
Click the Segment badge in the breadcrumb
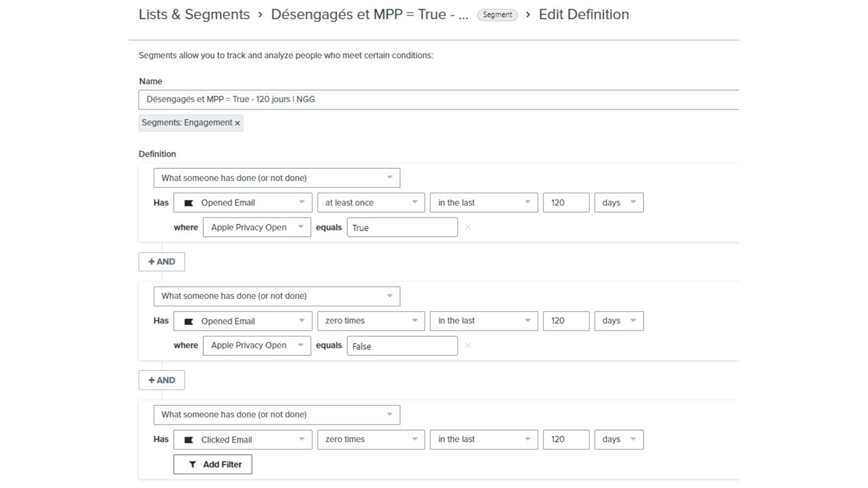pyautogui.click(x=497, y=15)
